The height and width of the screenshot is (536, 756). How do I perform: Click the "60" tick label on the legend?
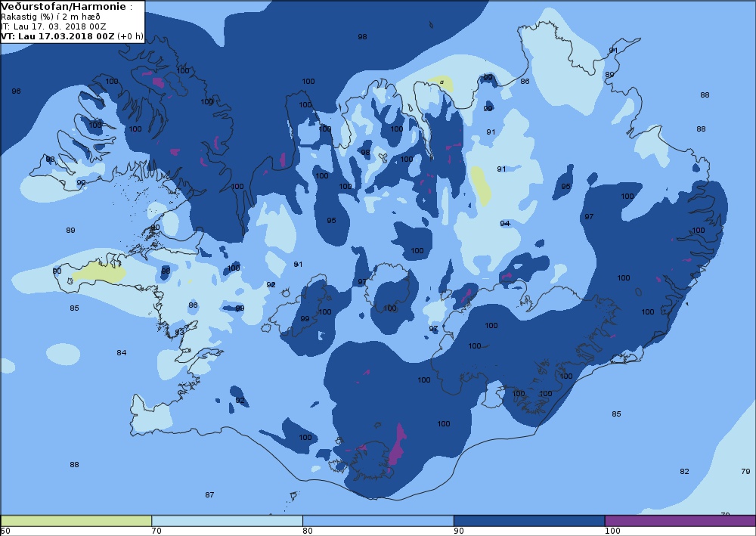(x=5, y=531)
